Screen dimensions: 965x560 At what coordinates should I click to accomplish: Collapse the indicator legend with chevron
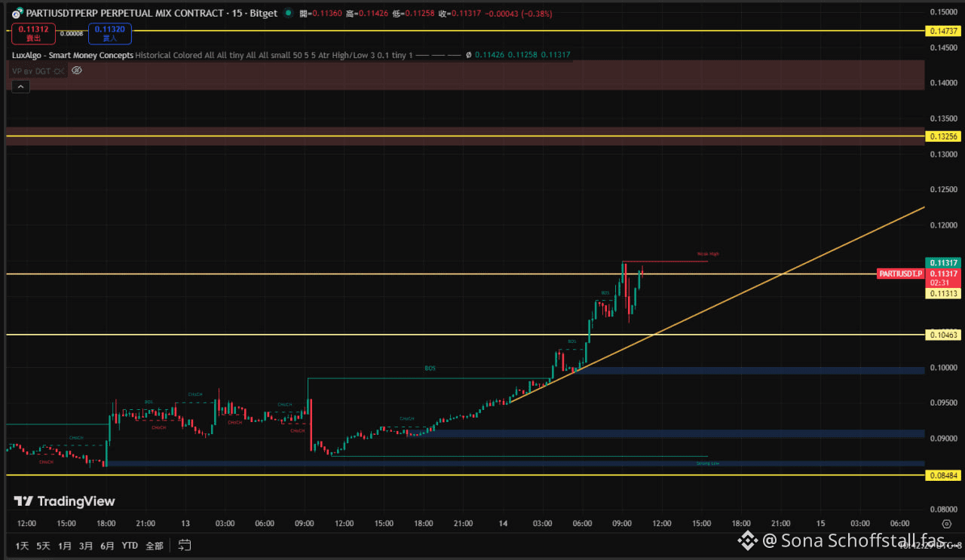tap(20, 87)
